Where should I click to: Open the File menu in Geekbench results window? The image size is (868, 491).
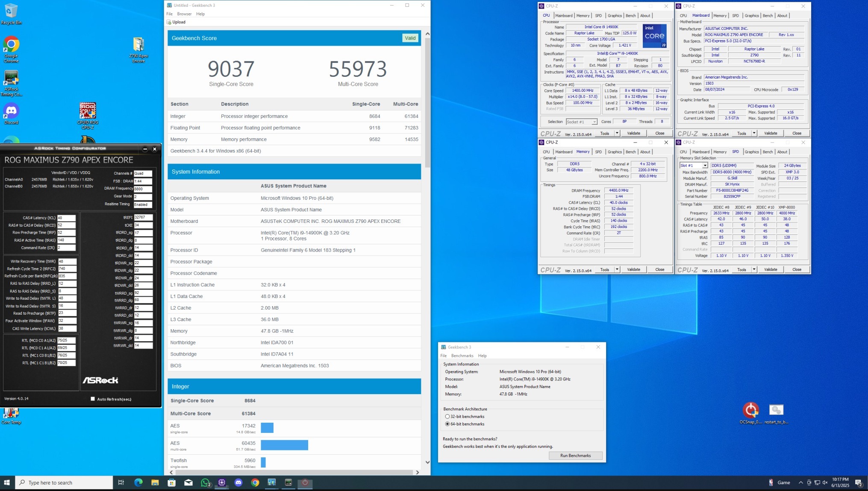[x=169, y=14]
